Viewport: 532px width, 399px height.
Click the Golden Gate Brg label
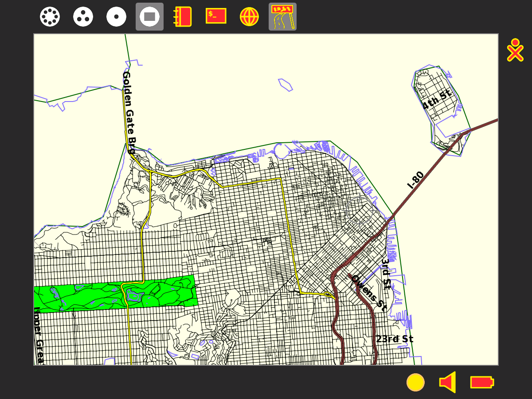(x=128, y=113)
